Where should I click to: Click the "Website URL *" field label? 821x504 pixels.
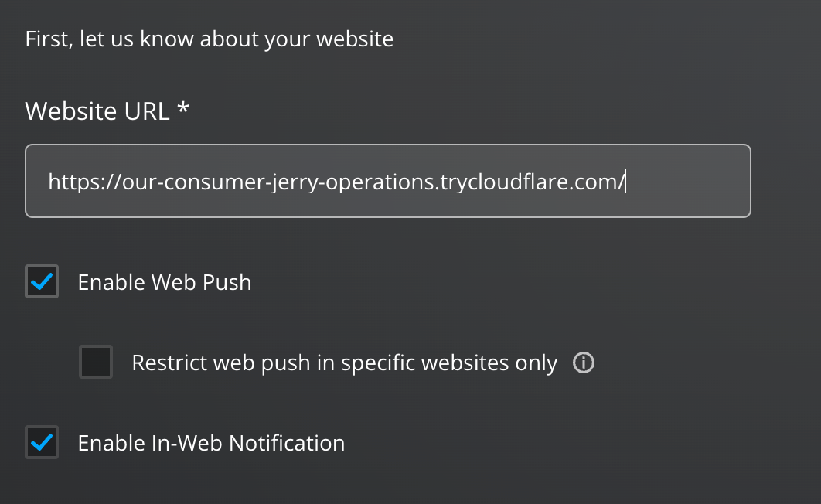(97, 111)
